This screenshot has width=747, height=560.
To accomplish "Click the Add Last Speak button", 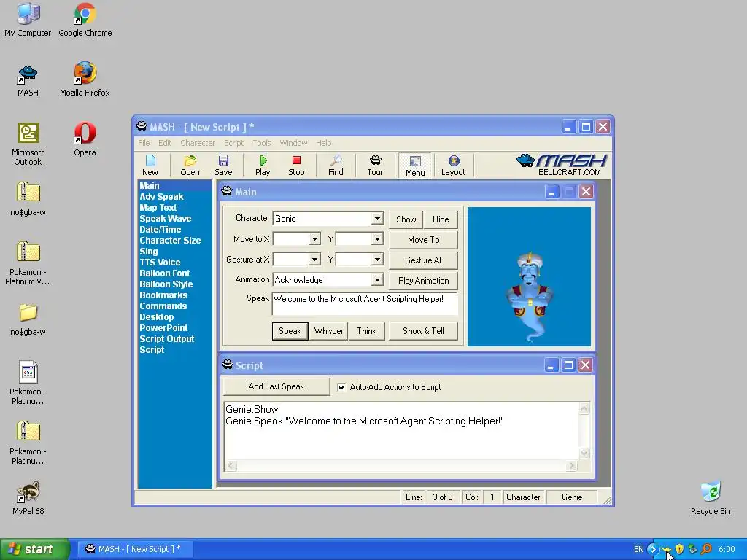I will coord(276,386).
